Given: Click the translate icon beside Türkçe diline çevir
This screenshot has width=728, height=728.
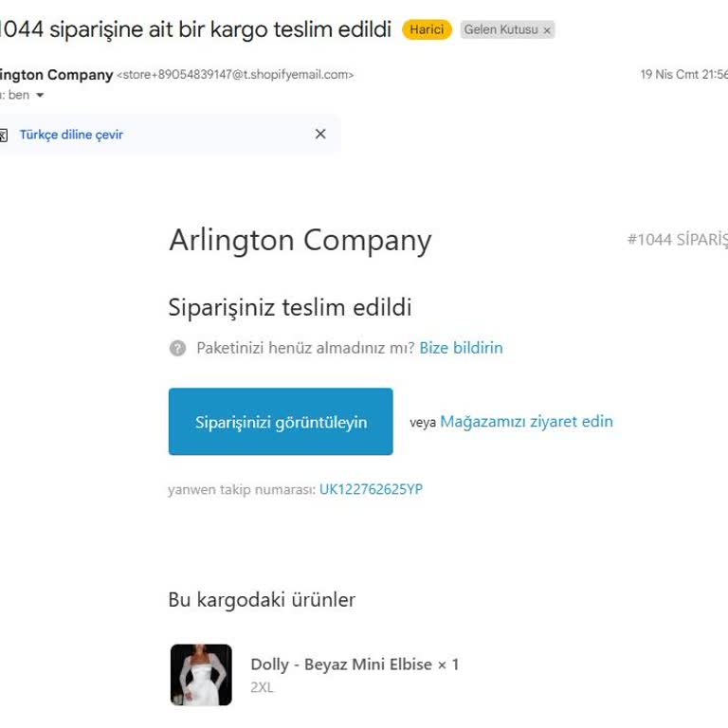Looking at the screenshot, I should point(3,135).
